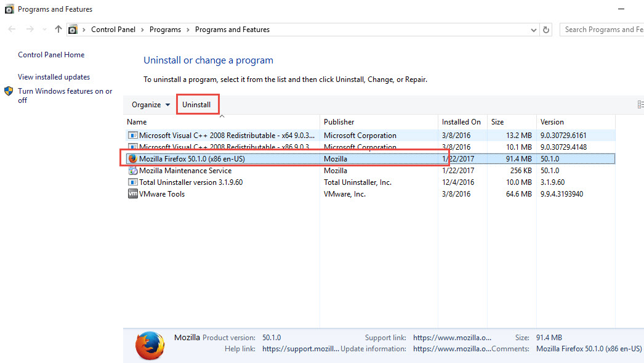Focus the Search Programs and Features box
This screenshot has width=644, height=363.
pos(602,30)
